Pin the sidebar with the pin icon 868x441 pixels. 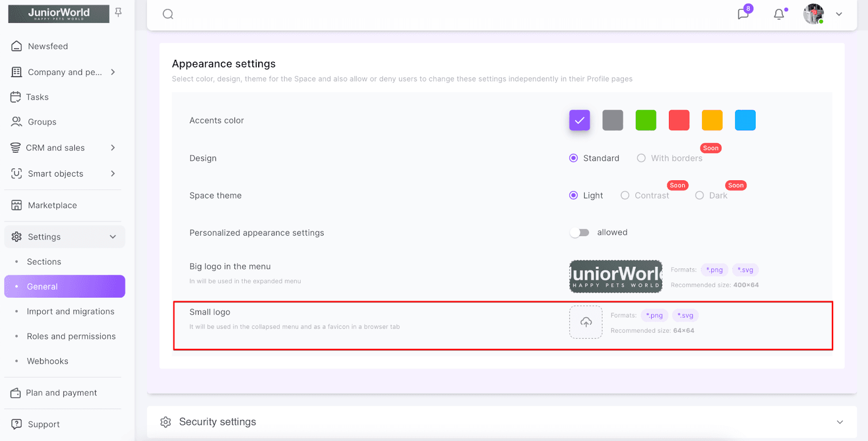118,12
